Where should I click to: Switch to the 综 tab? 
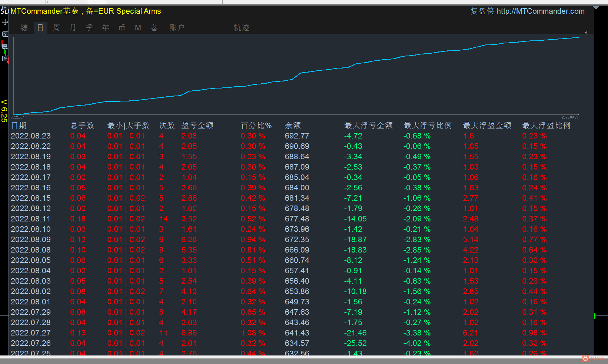(24, 28)
